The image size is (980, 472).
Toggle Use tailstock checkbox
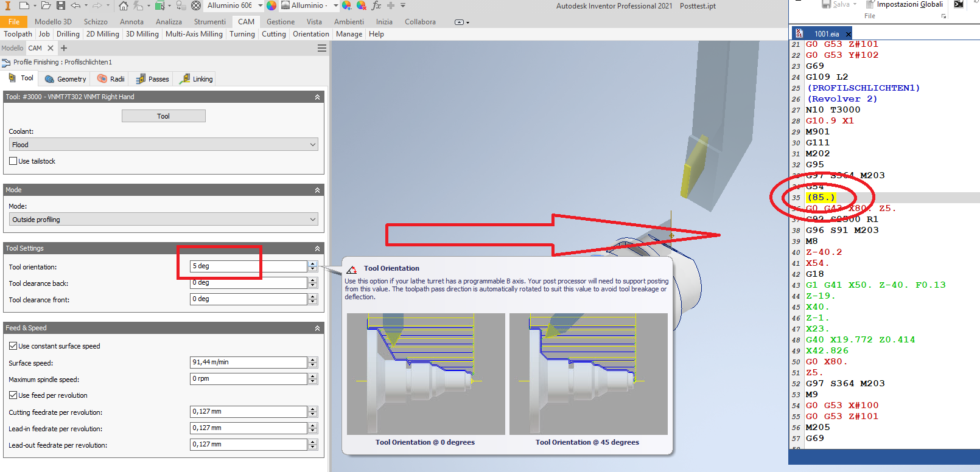tap(13, 161)
